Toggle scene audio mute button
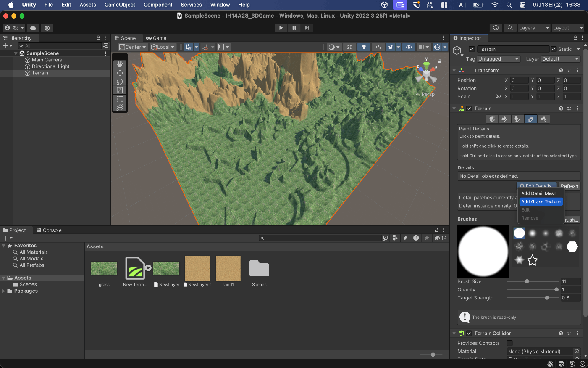The width and height of the screenshot is (588, 368). [378, 47]
